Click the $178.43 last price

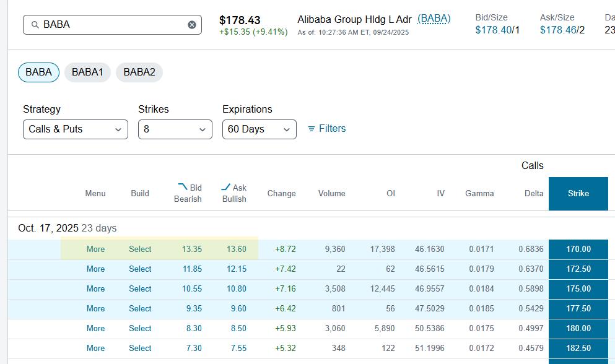point(240,20)
